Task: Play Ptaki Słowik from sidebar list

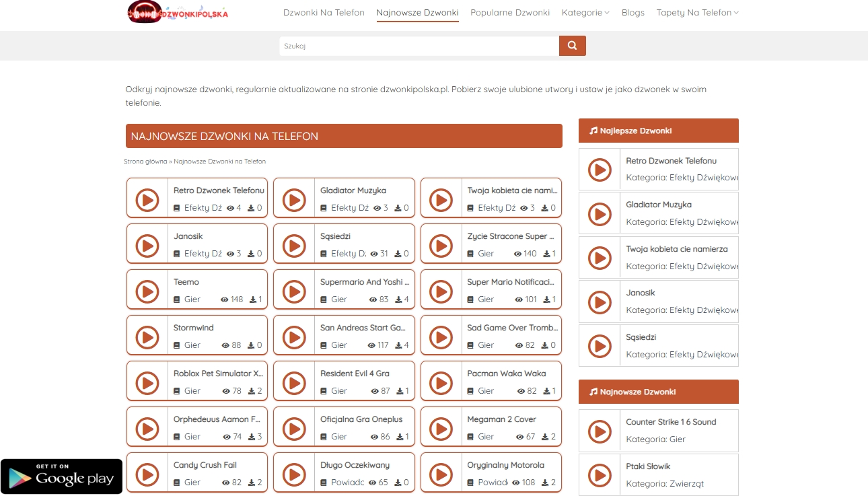Action: [x=600, y=476]
